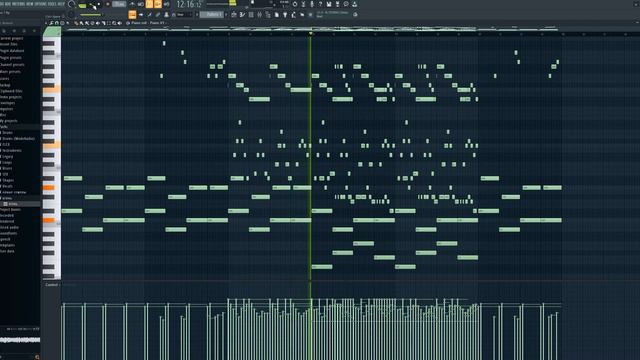Image resolution: width=640 pixels, height=360 pixels.
Task: Open the snap selector beside the magnet icon
Action: click(184, 14)
